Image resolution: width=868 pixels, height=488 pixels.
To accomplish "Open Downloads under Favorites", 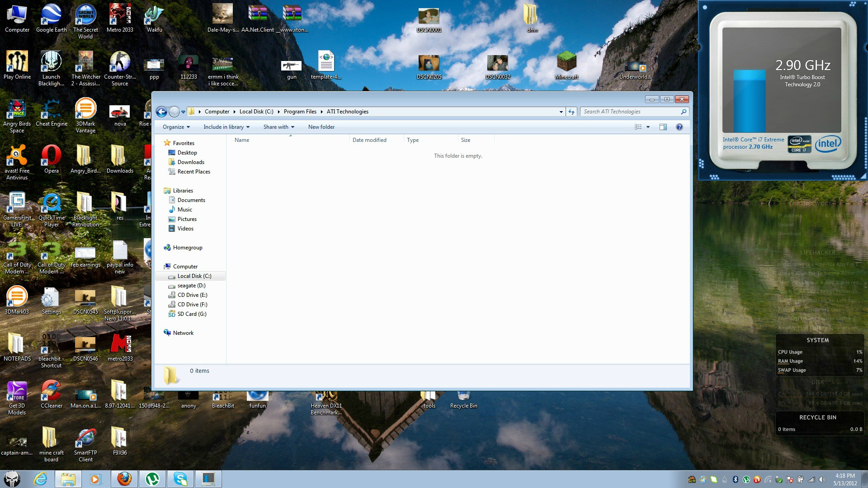I will point(191,162).
